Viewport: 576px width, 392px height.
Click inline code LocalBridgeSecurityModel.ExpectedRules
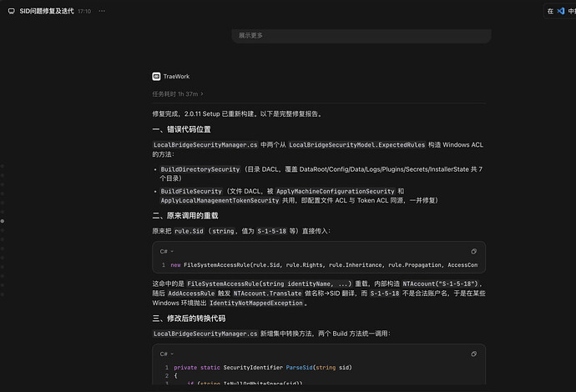click(x=356, y=144)
